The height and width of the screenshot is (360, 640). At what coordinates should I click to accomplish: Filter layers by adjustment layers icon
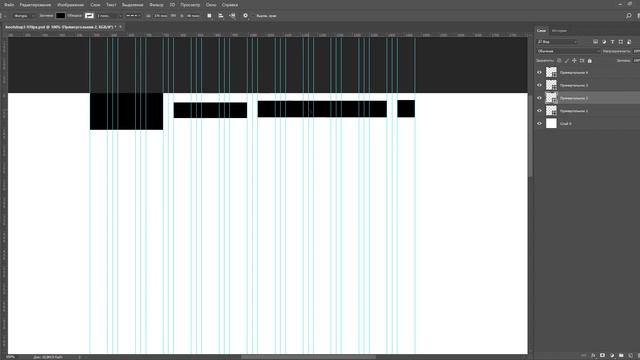tap(604, 42)
